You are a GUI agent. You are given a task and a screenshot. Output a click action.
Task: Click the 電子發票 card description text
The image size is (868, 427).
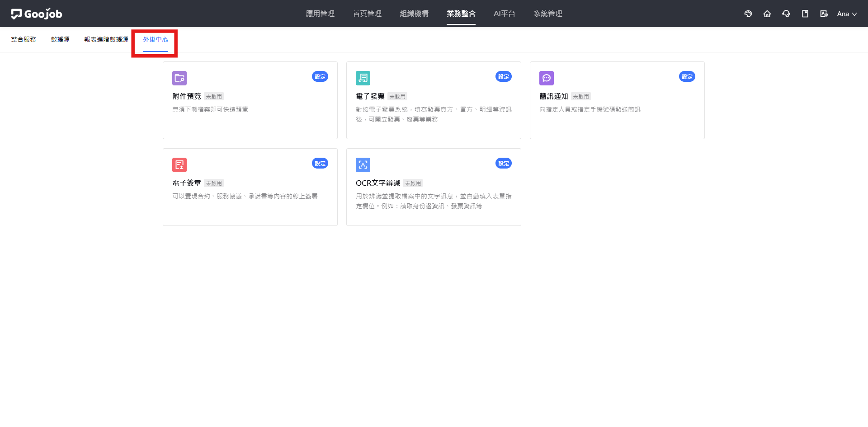(x=434, y=114)
